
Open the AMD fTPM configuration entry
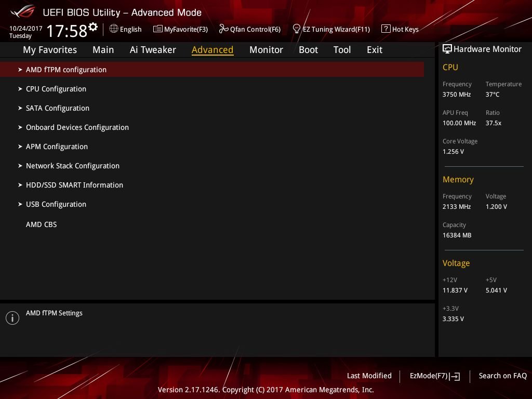tap(212, 70)
